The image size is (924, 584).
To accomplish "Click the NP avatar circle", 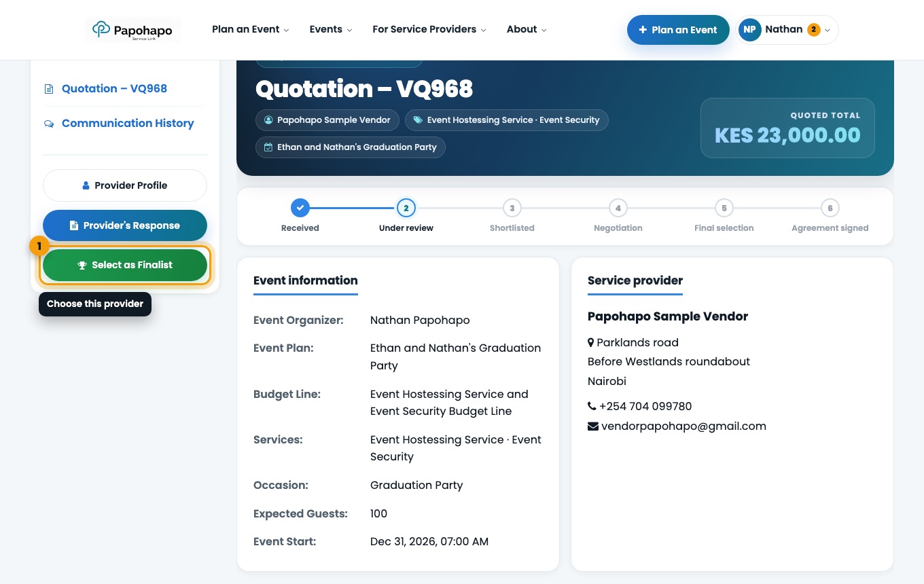I will (x=749, y=30).
